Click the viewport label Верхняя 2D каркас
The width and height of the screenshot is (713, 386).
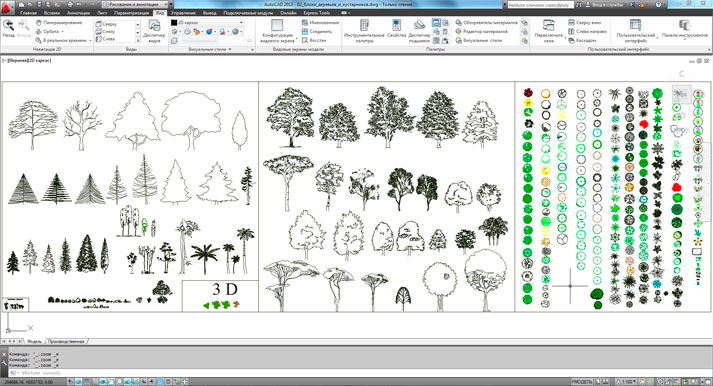pos(26,60)
